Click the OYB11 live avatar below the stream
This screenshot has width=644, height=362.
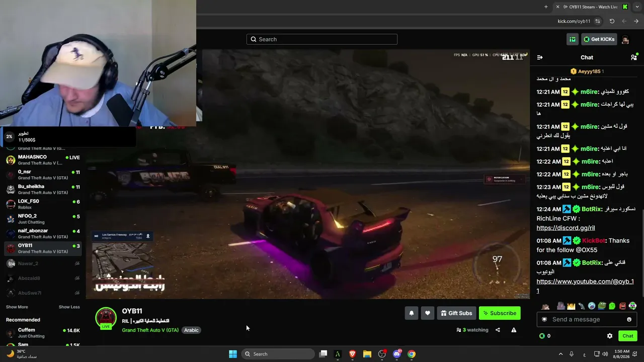106,318
